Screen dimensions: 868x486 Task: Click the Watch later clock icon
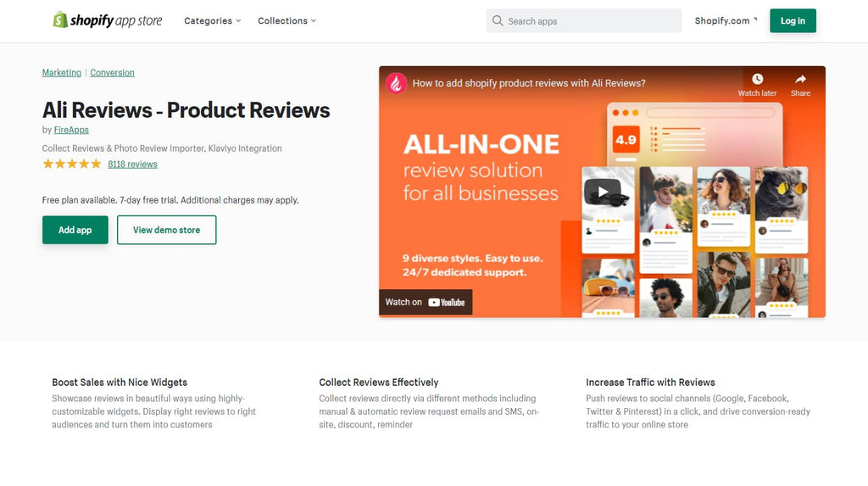coord(757,79)
